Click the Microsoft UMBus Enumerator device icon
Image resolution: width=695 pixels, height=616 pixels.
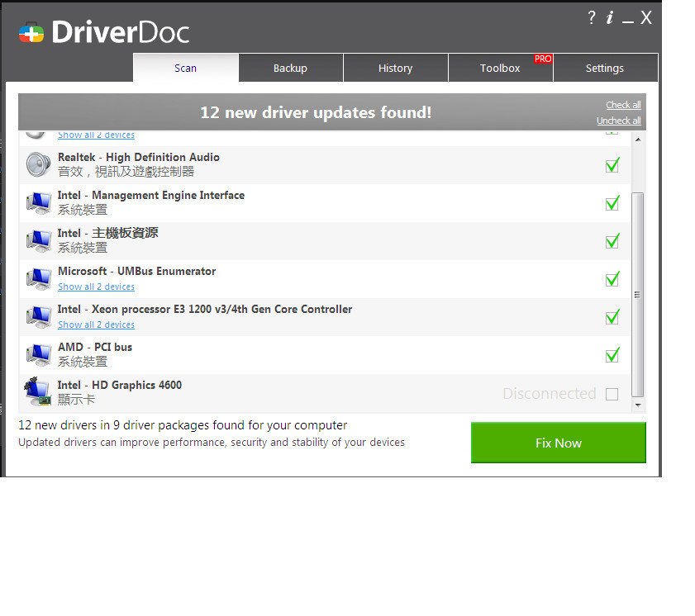tap(39, 279)
